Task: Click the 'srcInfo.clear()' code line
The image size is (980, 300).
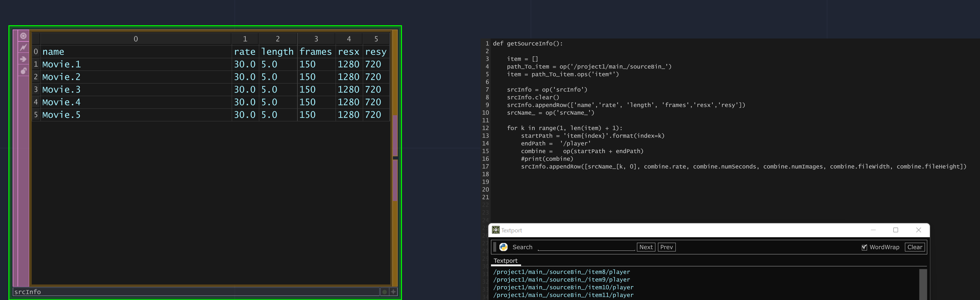Action: tap(533, 97)
